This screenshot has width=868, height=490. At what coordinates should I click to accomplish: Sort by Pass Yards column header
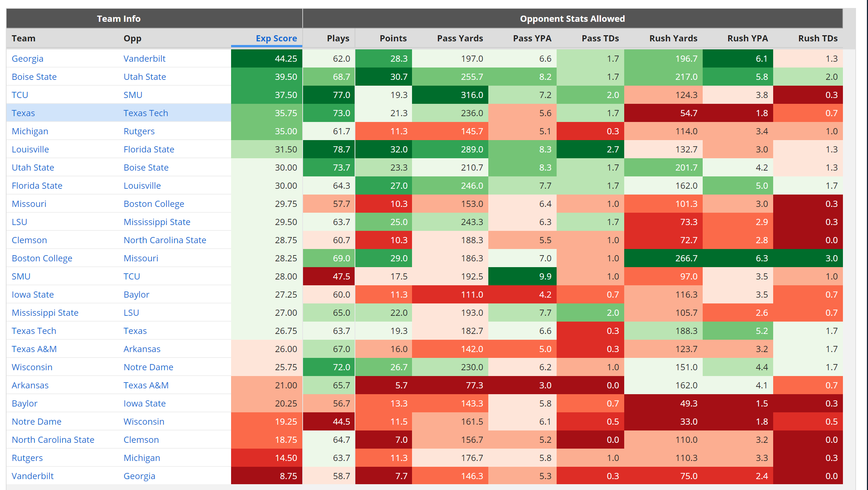point(460,38)
